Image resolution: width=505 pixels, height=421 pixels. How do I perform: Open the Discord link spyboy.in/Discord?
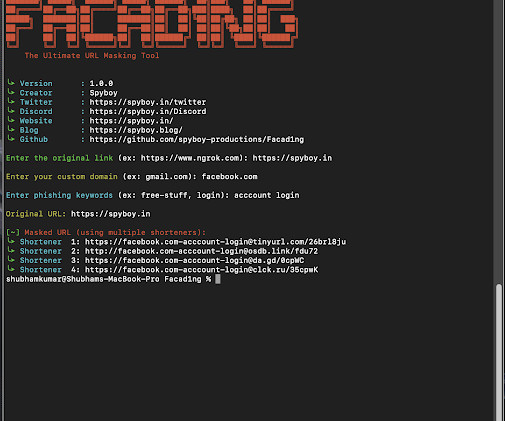click(148, 111)
